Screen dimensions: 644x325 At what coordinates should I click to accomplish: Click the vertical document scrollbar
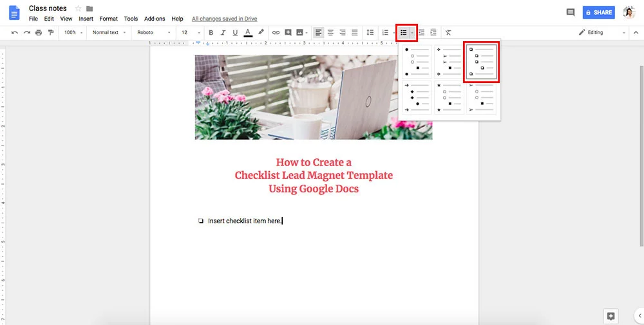coord(641,156)
